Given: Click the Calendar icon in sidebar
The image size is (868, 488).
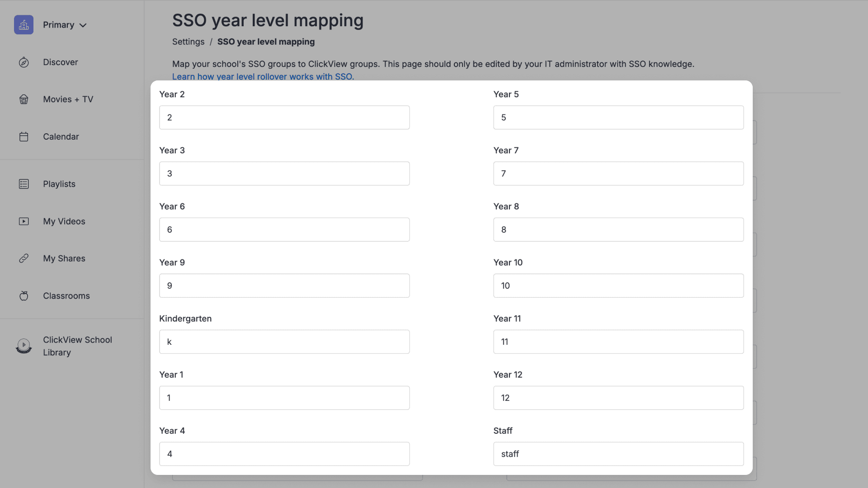Looking at the screenshot, I should [24, 136].
